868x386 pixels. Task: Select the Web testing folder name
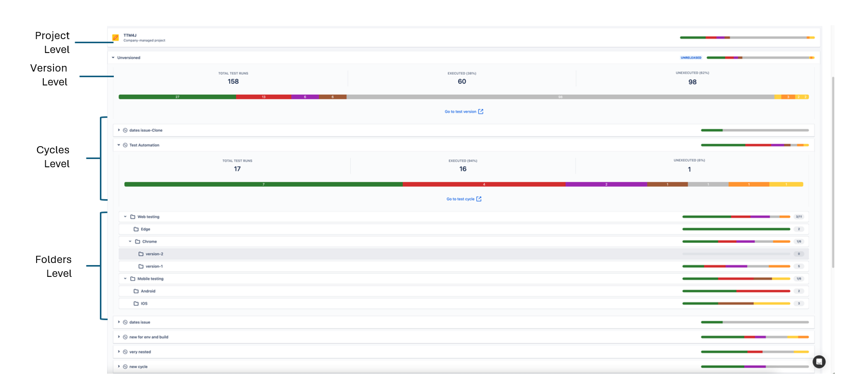148,217
